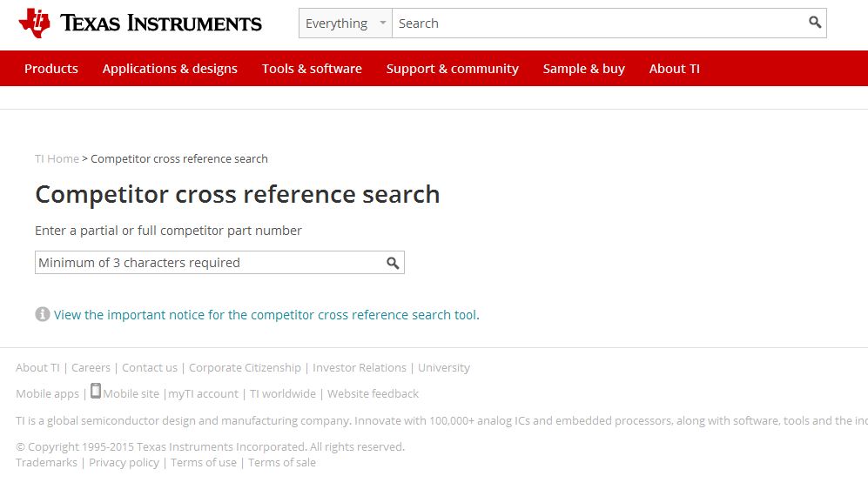
Task: Open the Careers footer link
Action: 91,367
